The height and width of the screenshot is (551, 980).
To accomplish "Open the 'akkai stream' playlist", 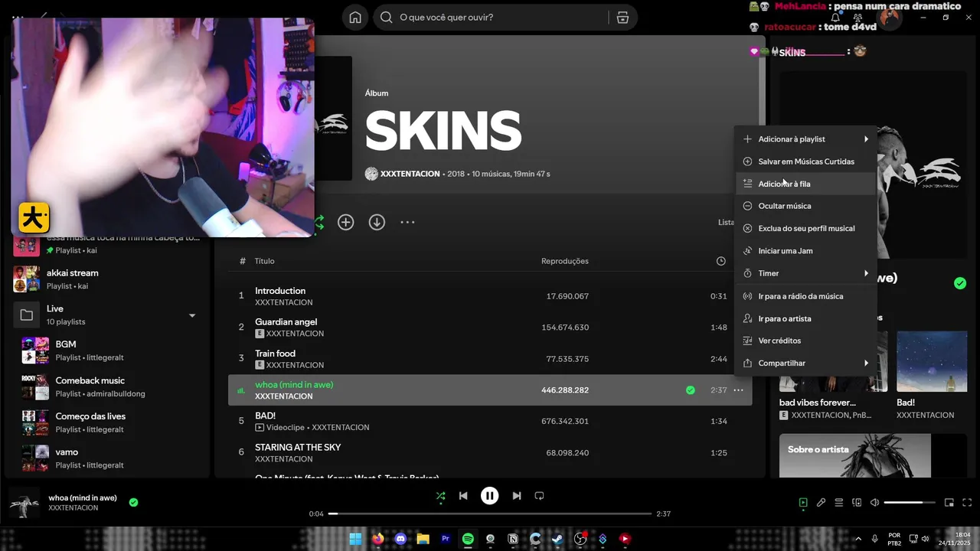I will click(107, 279).
